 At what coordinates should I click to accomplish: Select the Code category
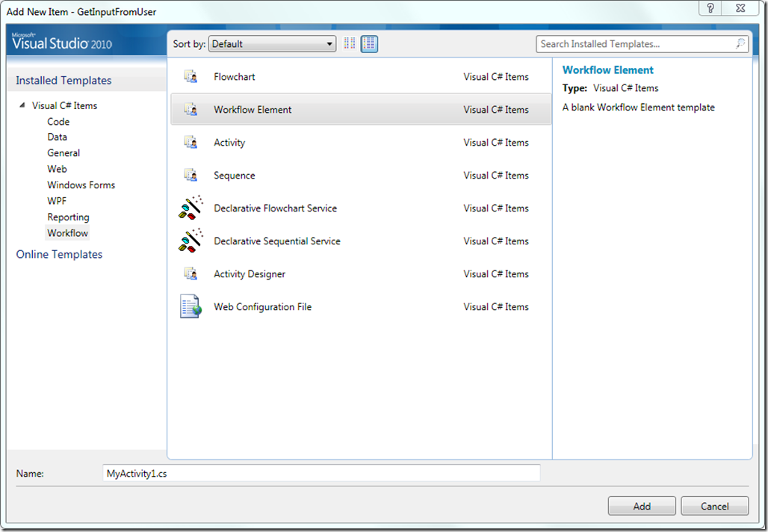[58, 122]
